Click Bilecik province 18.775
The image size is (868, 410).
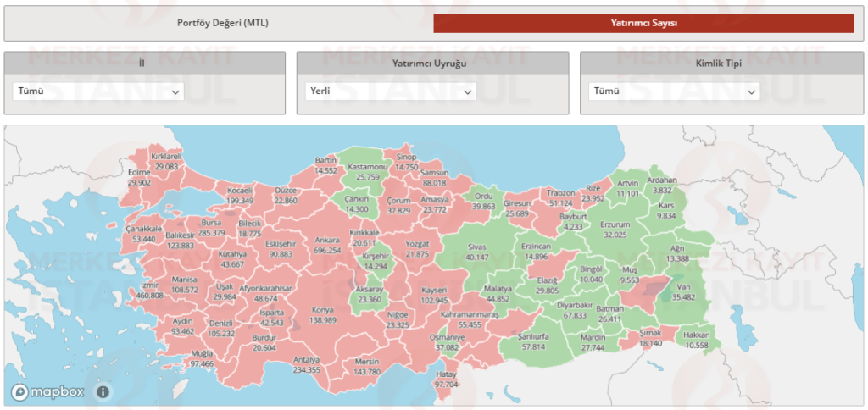pos(250,229)
